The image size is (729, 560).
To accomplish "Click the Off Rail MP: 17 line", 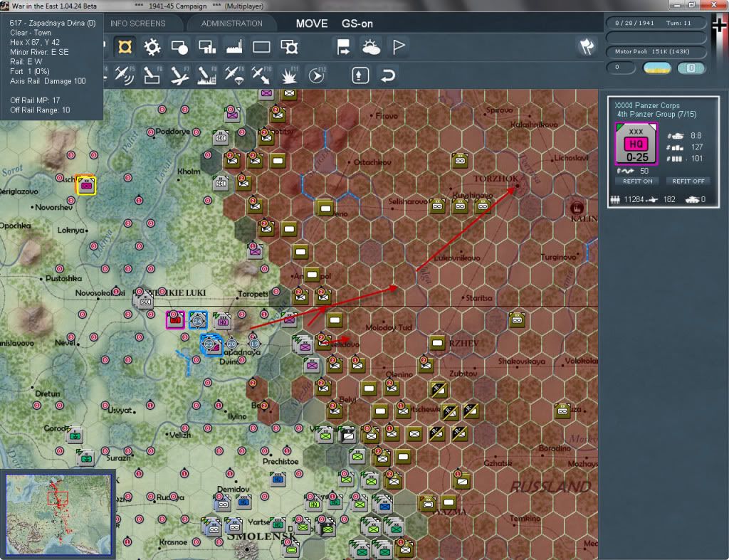I will click(35, 100).
